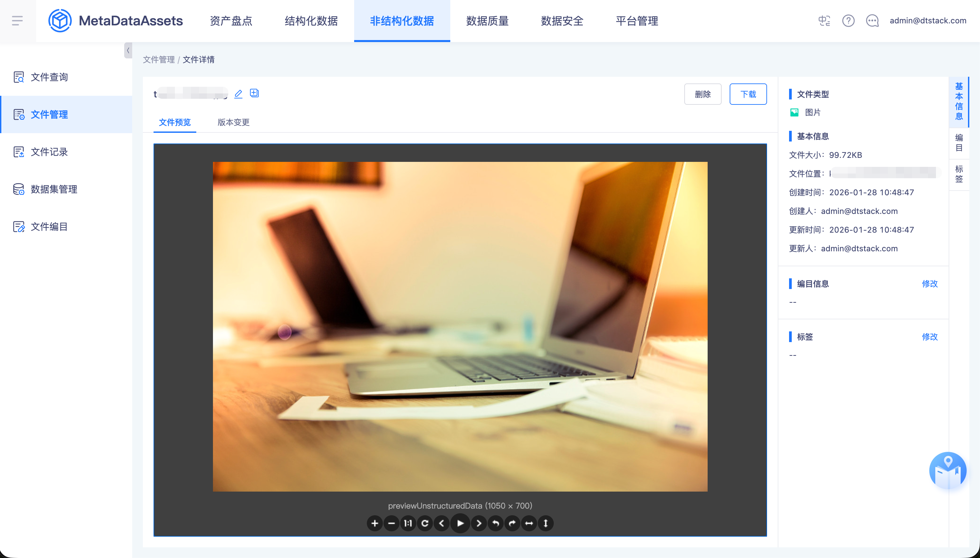Open 数据集管理 in the sidebar
The width and height of the screenshot is (980, 558).
[x=54, y=189]
